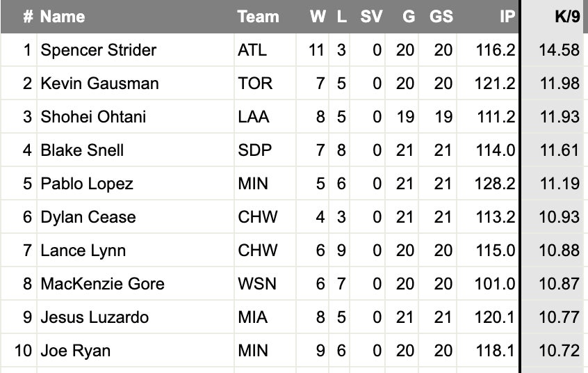Select Kevin Gausman's name cell

99,84
